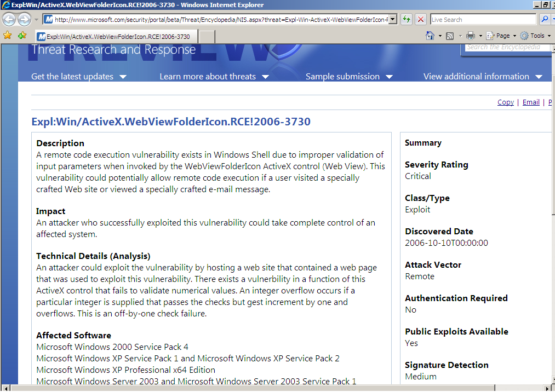Refresh the page with green arrows icon

[407, 20]
